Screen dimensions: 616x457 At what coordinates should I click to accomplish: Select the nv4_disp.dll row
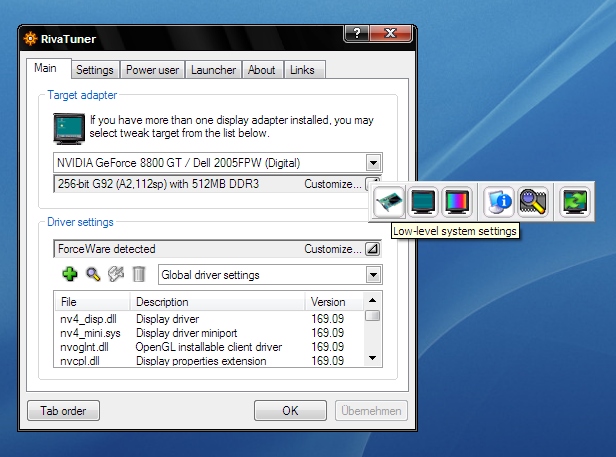pyautogui.click(x=208, y=319)
